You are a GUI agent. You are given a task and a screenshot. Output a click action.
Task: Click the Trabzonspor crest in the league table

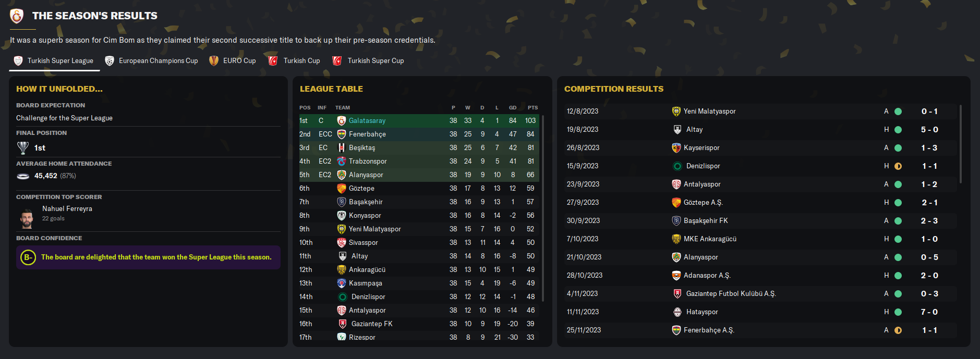[x=342, y=162]
